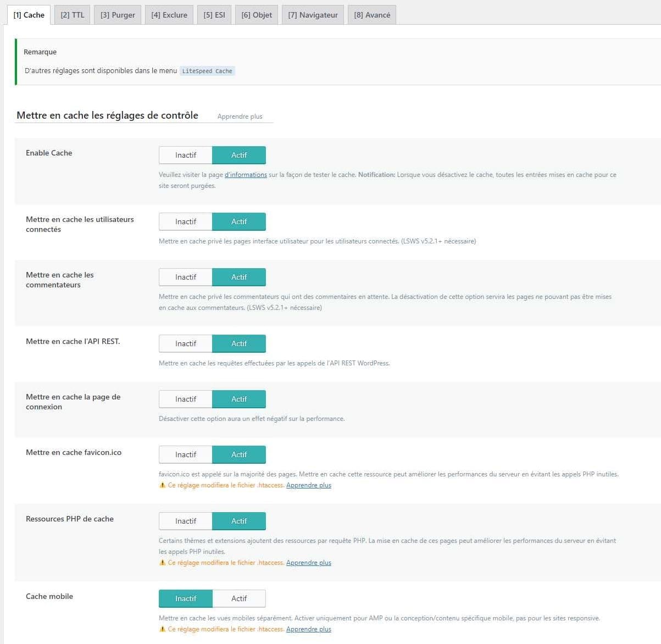This screenshot has height=644, width=661.
Task: Choose Actif for utilisateurs connectés cache
Action: pos(239,221)
